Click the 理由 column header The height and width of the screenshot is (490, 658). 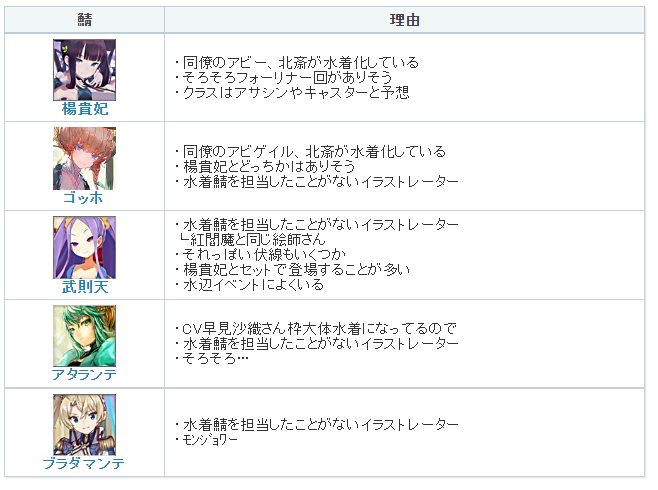click(x=404, y=20)
